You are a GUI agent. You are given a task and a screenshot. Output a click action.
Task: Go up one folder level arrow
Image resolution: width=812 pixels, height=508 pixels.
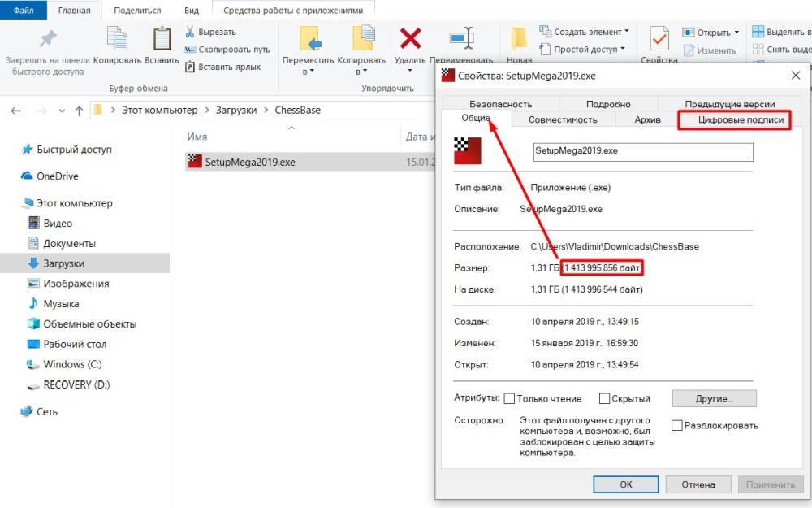click(x=79, y=111)
